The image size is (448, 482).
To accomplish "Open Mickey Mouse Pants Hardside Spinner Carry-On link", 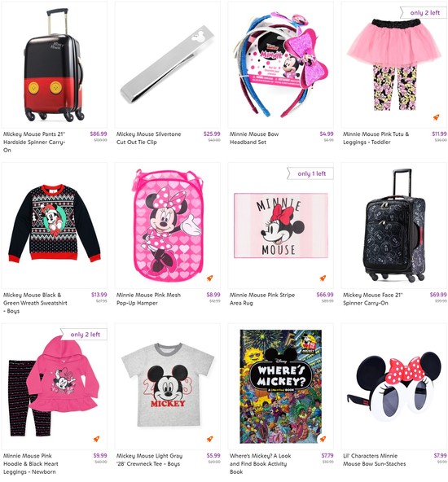I will (34, 142).
